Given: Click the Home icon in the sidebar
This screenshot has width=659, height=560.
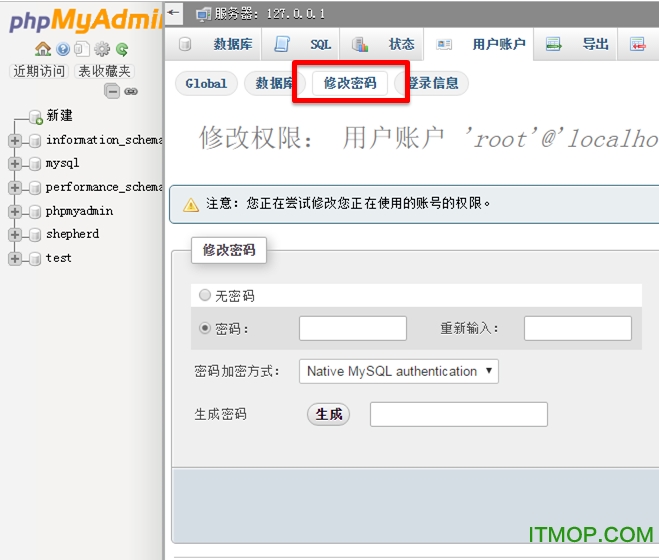Looking at the screenshot, I should pos(42,49).
